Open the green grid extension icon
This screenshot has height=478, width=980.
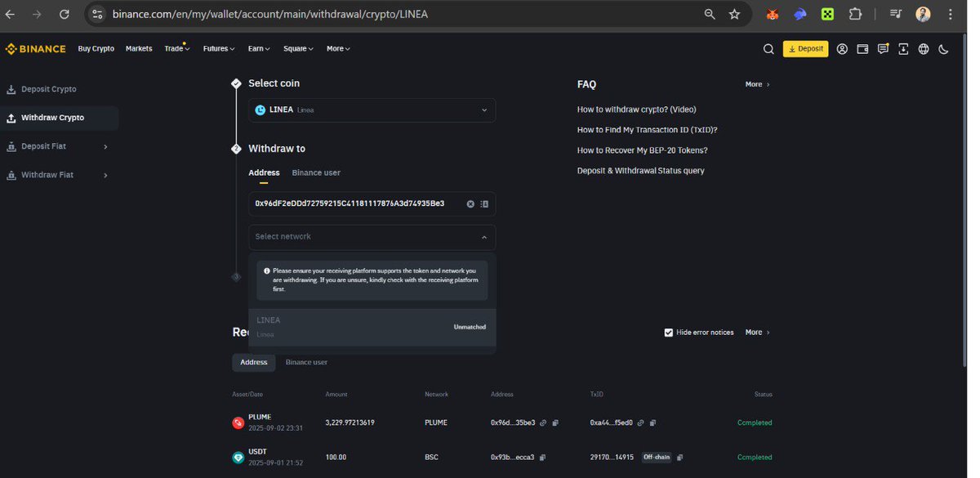(827, 14)
